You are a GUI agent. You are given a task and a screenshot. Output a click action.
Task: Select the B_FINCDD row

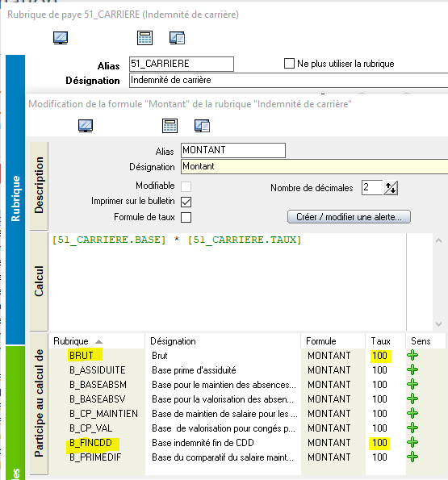tap(247, 442)
